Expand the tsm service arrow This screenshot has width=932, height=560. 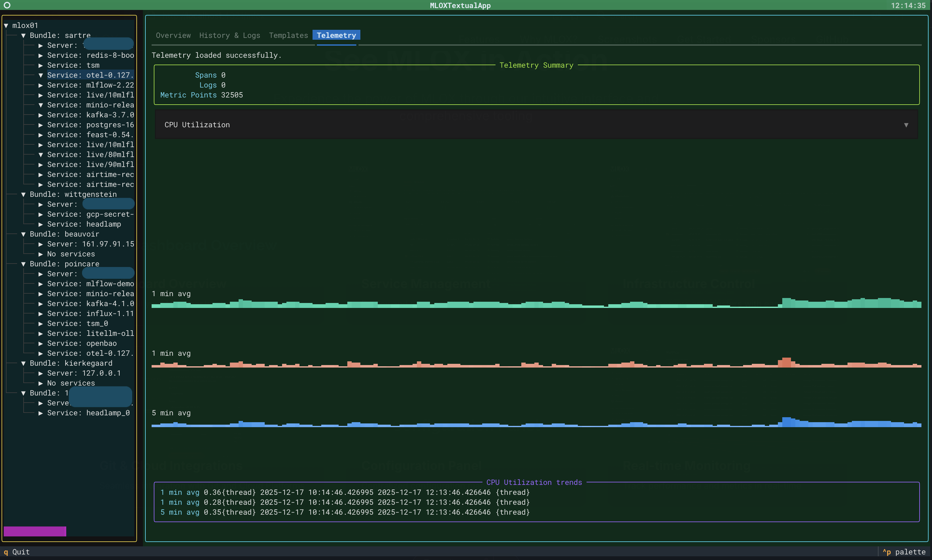40,65
